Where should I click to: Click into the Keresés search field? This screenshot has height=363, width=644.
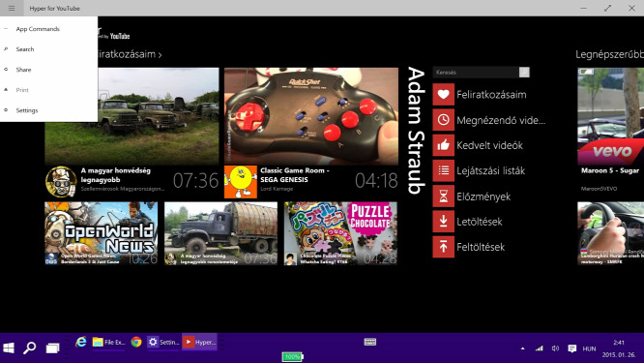tap(476, 73)
